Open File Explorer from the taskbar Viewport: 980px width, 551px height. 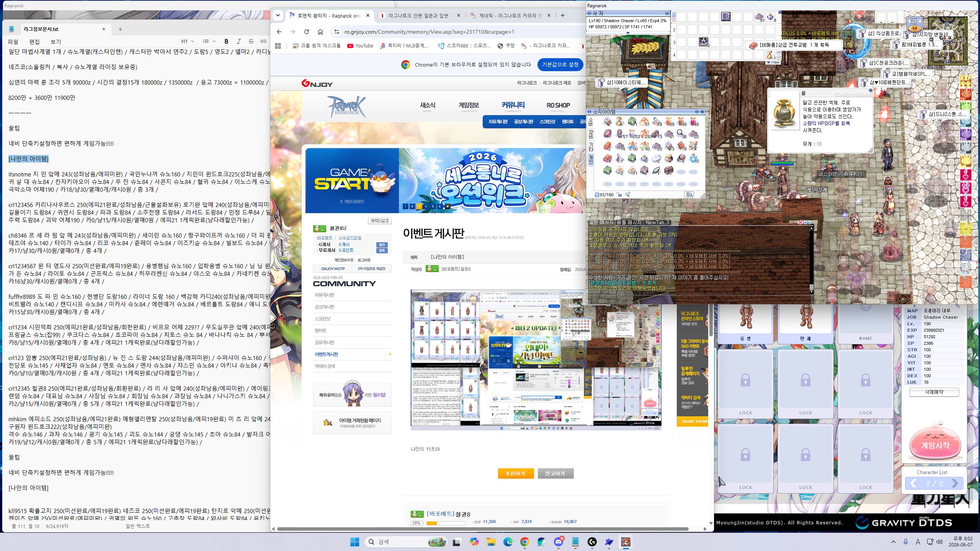pyautogui.click(x=491, y=542)
